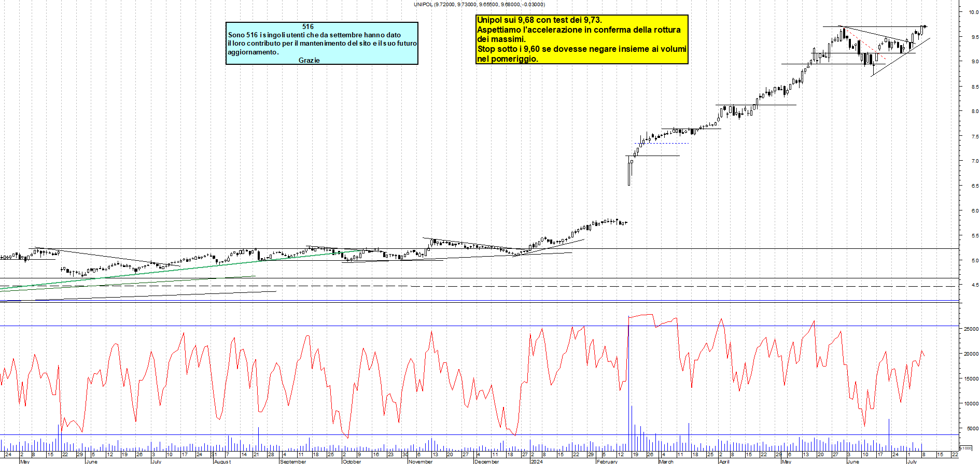Click the 'Sono 516 i singoli utenti' line
This screenshot has height=464, width=980.
[x=314, y=35]
